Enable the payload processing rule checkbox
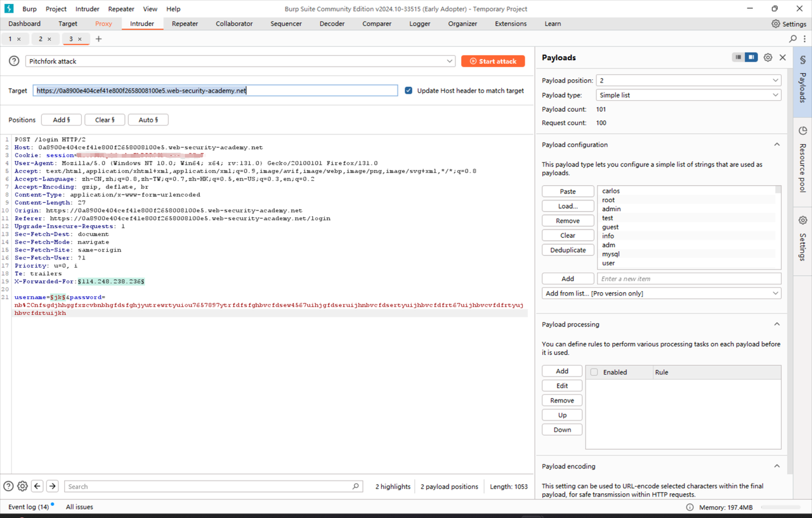The image size is (812, 518). click(594, 372)
